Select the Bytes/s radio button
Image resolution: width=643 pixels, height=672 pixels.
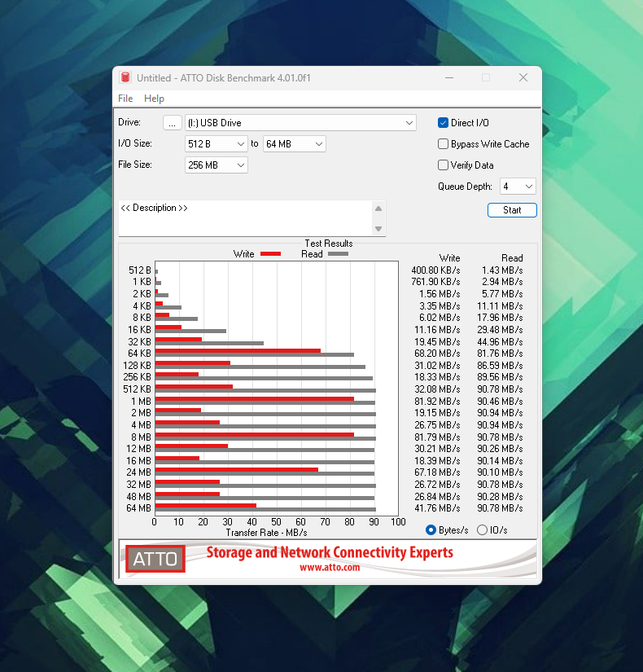(x=431, y=530)
